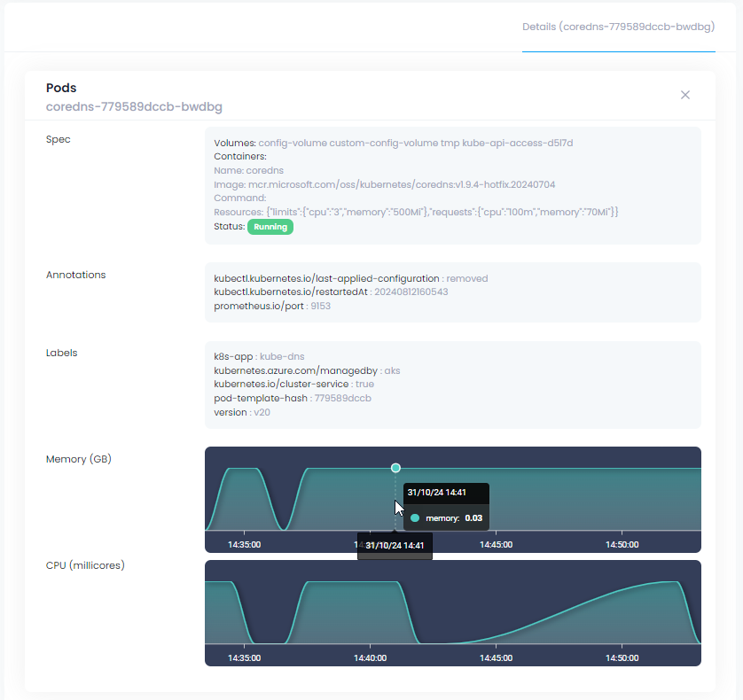This screenshot has height=700, width=743.
Task: Click the 14:45:00 tick on Memory chart
Action: (x=496, y=545)
